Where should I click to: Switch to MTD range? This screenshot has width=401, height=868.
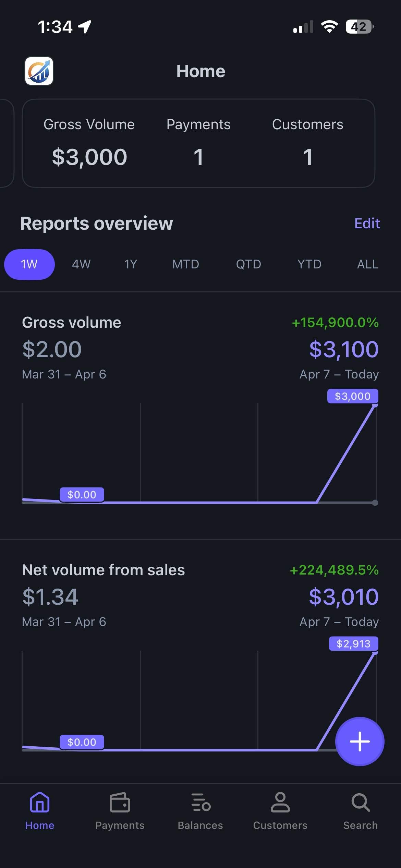[x=186, y=264]
